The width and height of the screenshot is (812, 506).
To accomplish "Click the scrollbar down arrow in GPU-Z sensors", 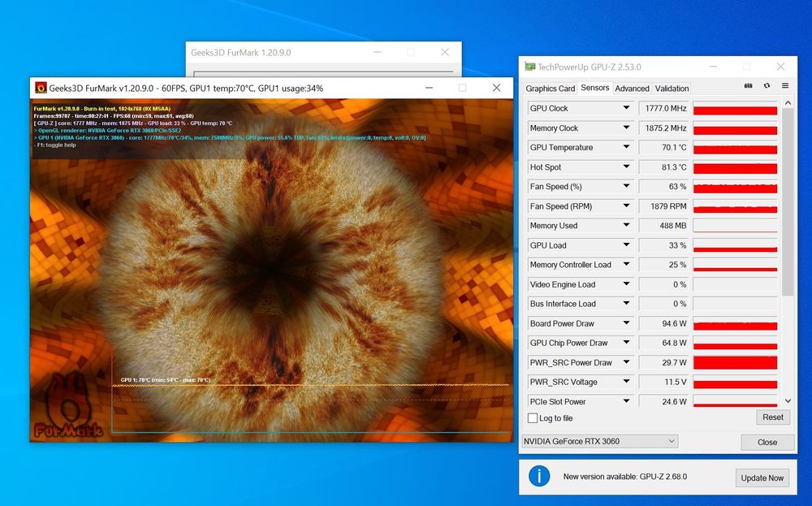I will click(x=788, y=401).
